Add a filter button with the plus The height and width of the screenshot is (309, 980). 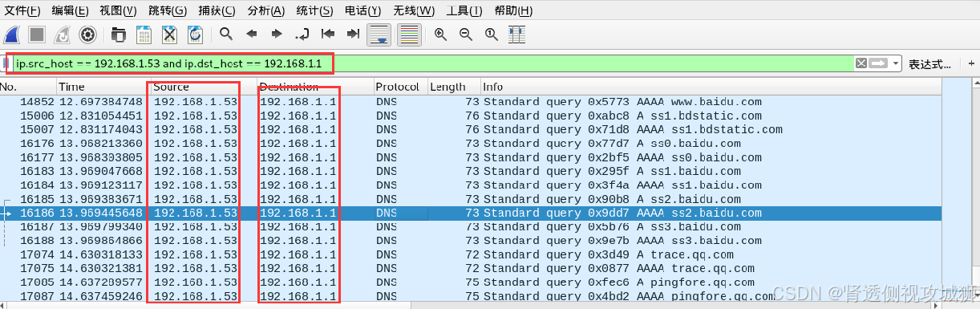click(x=972, y=63)
